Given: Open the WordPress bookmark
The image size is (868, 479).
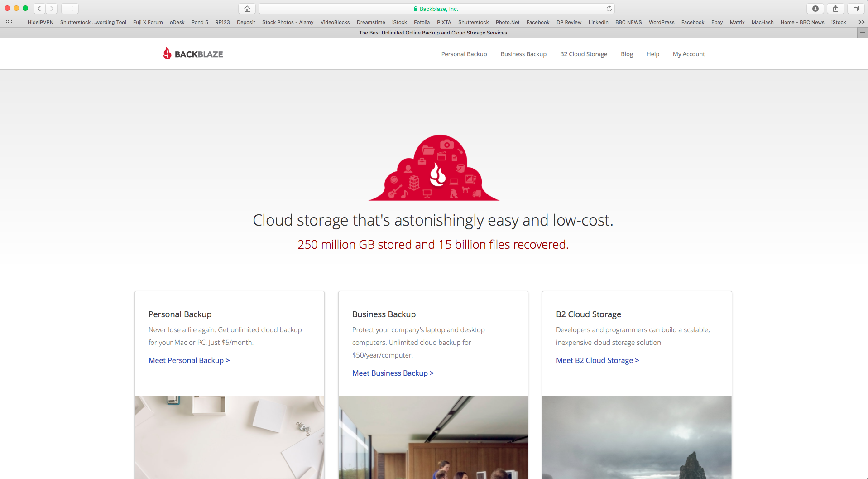Looking at the screenshot, I should click(x=662, y=22).
